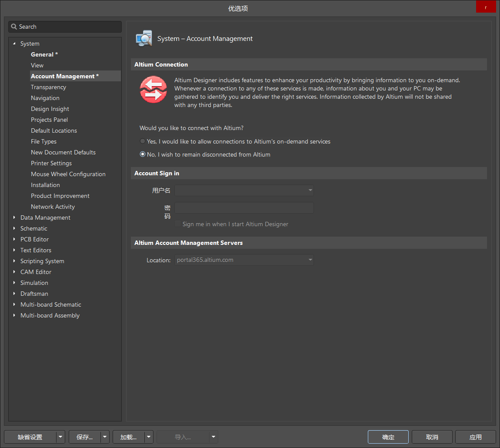Confirm with the 确定 button

pos(388,437)
